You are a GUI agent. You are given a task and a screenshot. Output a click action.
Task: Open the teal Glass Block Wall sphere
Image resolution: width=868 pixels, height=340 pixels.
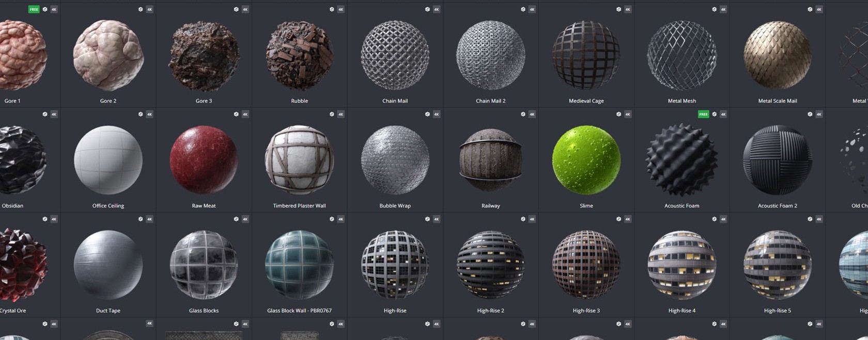click(x=300, y=265)
